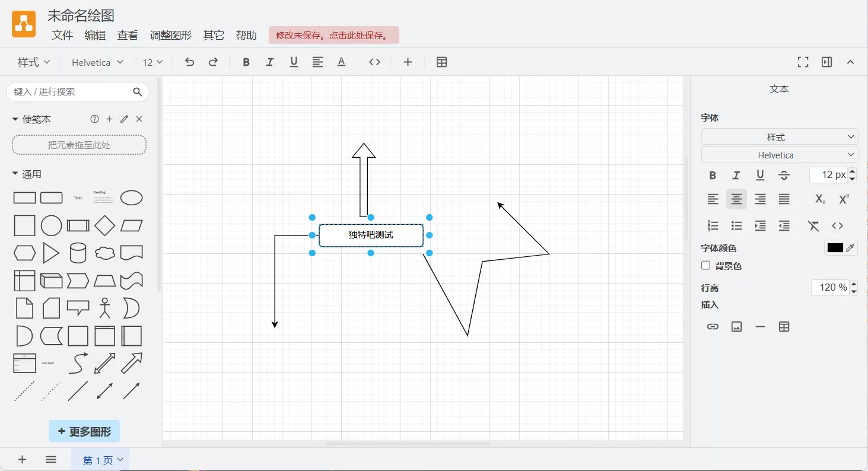868x471 pixels.
Task: Open the font color picker in toolbar
Action: 341,62
